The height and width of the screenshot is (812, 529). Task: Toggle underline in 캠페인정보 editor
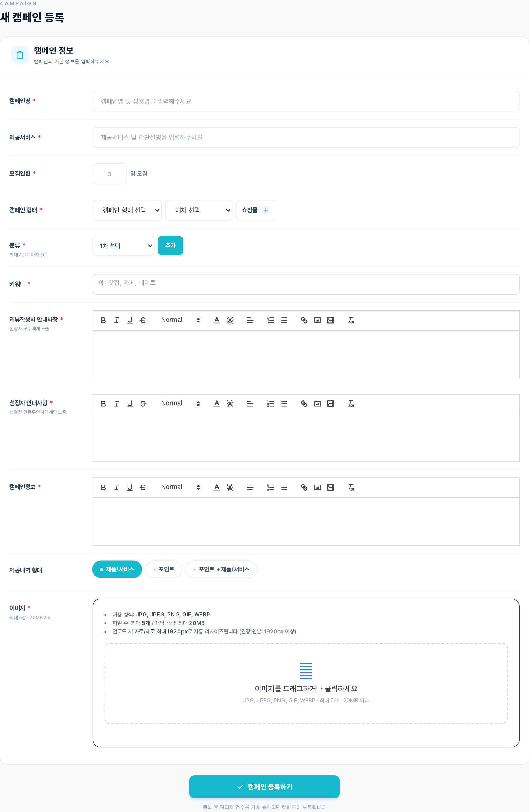point(130,487)
